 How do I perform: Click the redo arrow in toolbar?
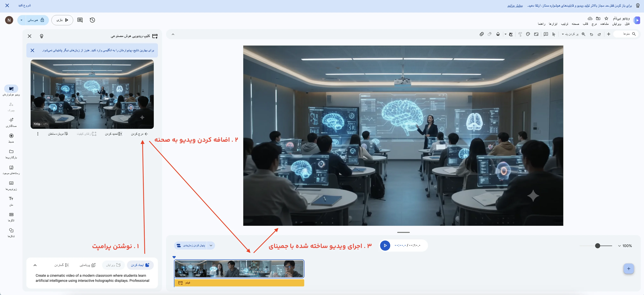coord(599,34)
